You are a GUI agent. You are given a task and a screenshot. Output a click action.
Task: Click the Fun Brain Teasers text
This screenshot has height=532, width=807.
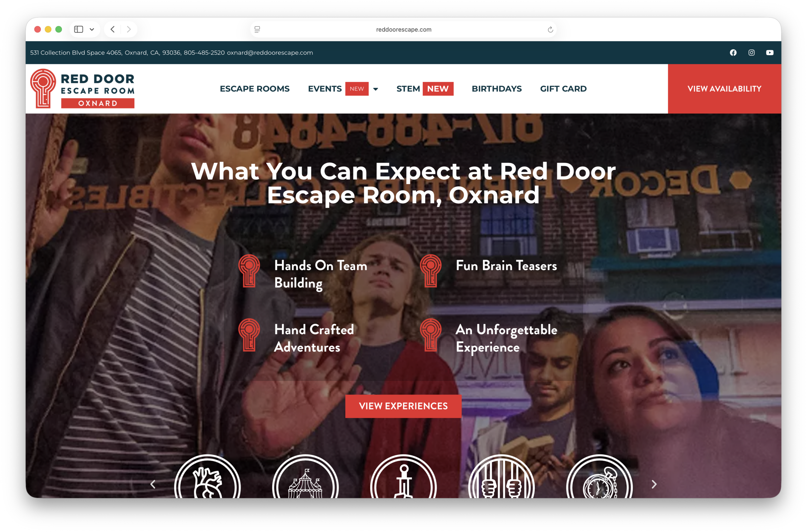506,266
